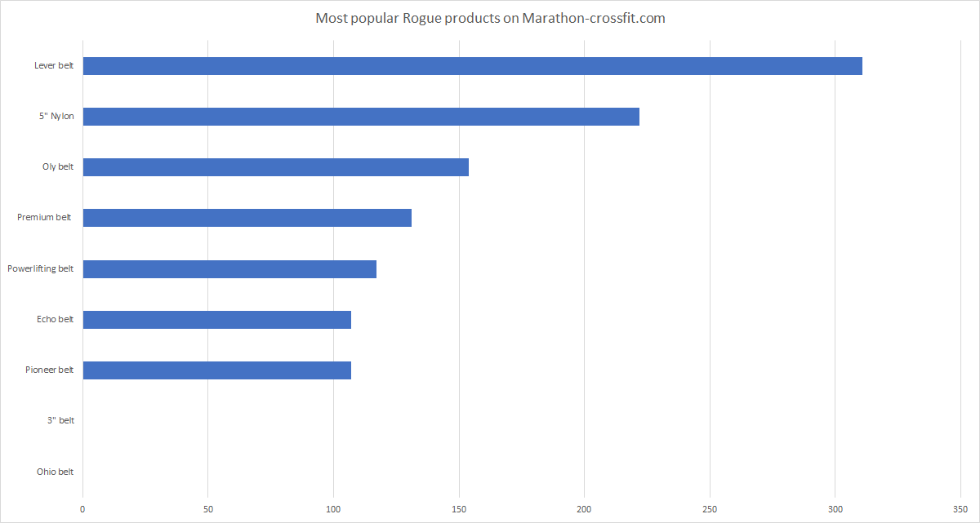Click the 250 axis tick label

[x=710, y=509]
